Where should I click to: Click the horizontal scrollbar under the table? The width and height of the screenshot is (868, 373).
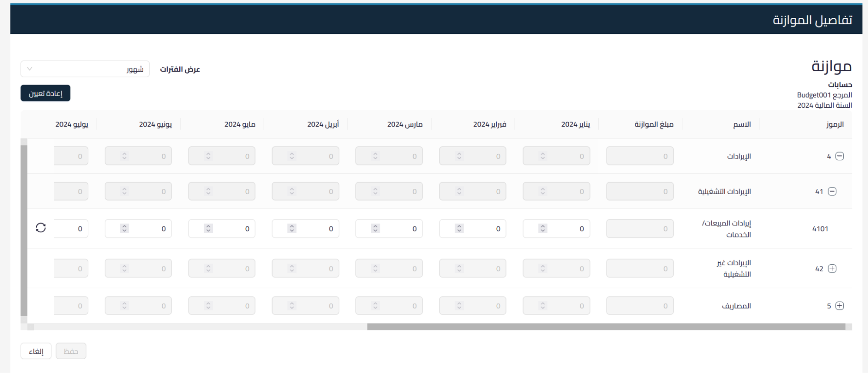point(606,327)
